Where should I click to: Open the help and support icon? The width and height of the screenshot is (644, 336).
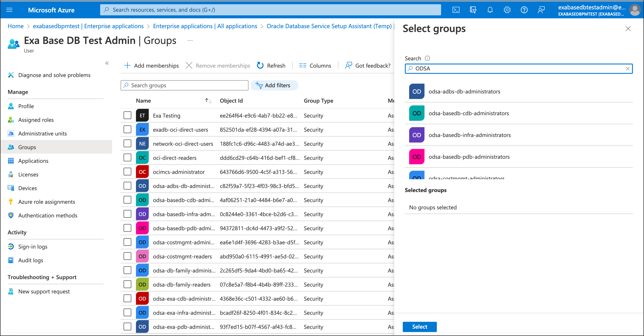[x=524, y=10]
